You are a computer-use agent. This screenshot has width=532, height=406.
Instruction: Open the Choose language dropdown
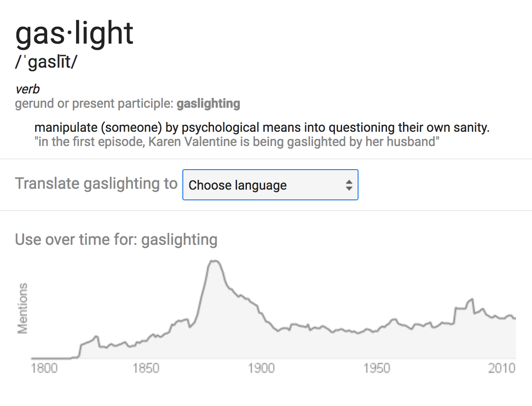(270, 185)
